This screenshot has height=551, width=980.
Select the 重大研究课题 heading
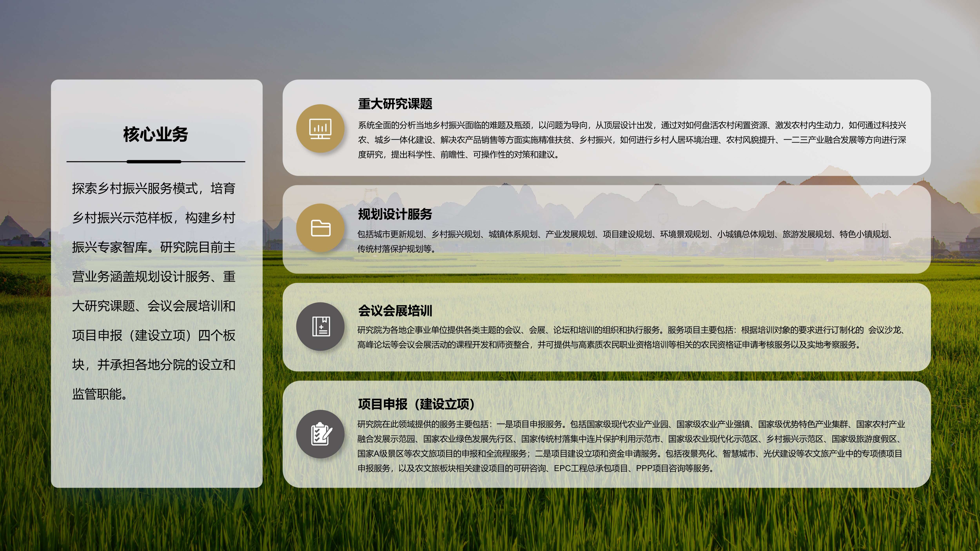point(395,104)
